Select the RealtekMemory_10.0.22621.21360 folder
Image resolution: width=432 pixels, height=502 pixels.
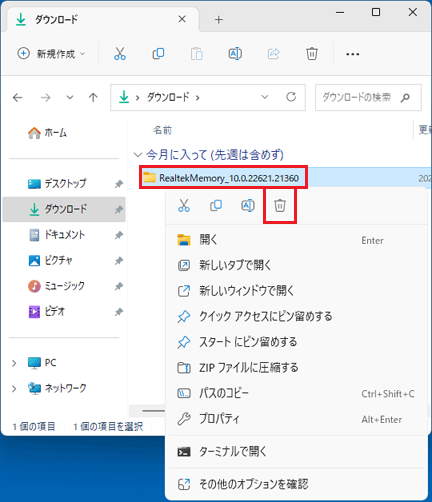(x=223, y=178)
